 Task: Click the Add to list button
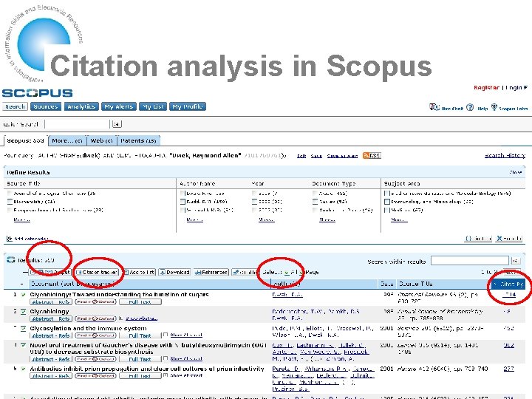click(139, 272)
